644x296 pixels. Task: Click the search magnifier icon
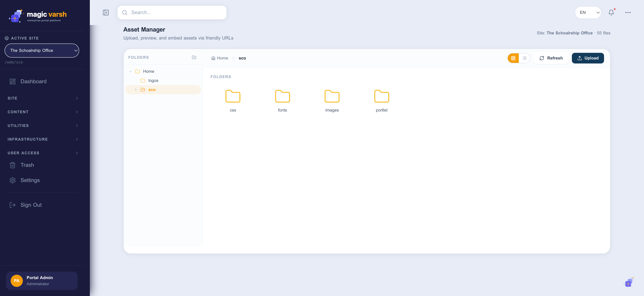click(x=124, y=13)
